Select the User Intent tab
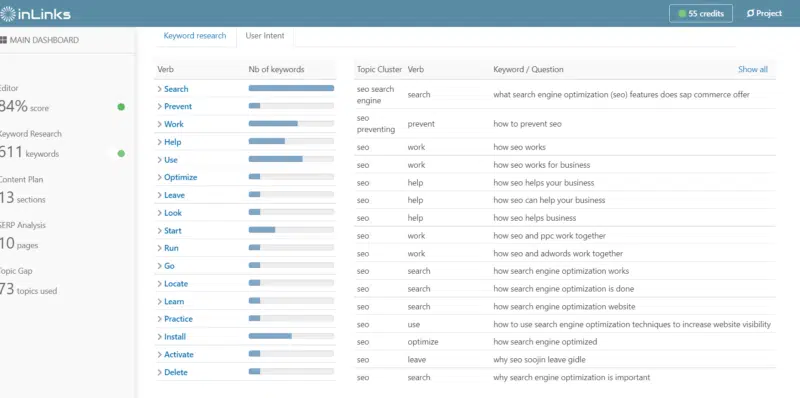The image size is (800, 398). point(265,36)
